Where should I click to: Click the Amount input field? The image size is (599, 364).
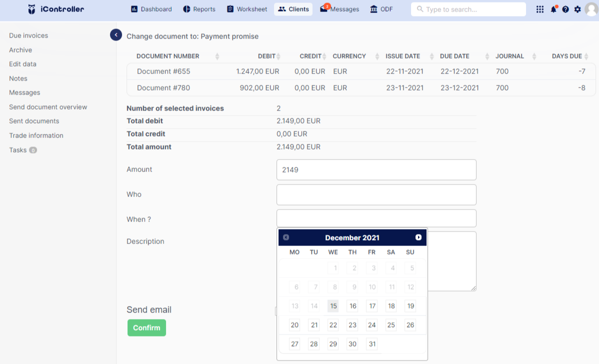click(x=376, y=169)
